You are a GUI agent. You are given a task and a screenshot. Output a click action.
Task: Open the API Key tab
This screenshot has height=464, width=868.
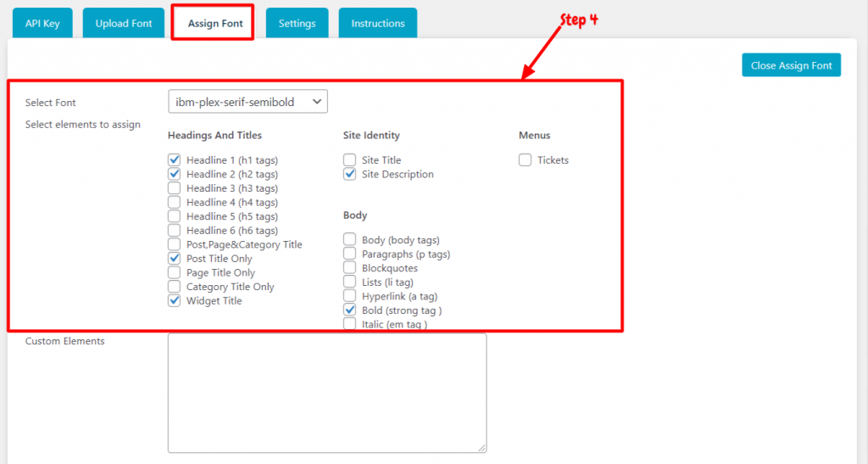click(x=42, y=23)
